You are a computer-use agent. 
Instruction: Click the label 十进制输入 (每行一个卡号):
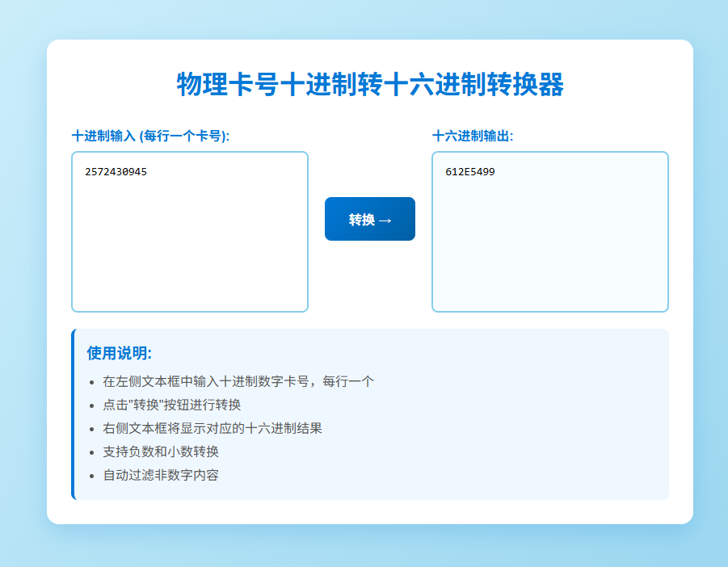[x=150, y=136]
